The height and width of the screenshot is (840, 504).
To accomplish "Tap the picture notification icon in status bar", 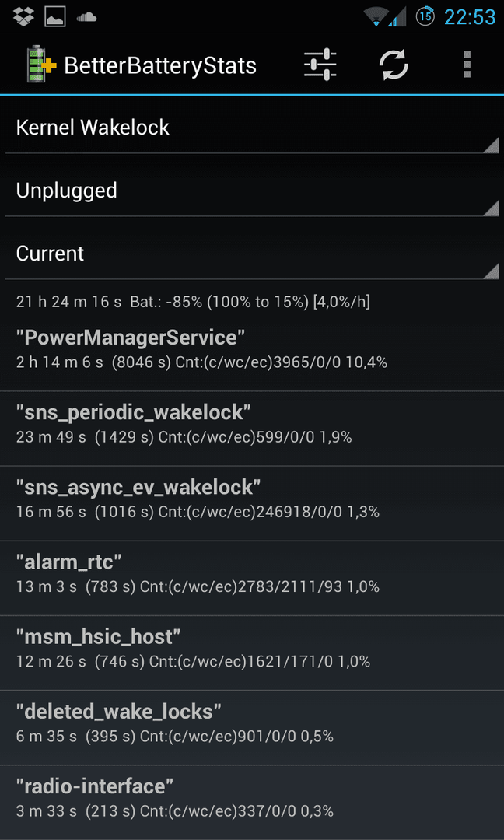I will pyautogui.click(x=54, y=17).
